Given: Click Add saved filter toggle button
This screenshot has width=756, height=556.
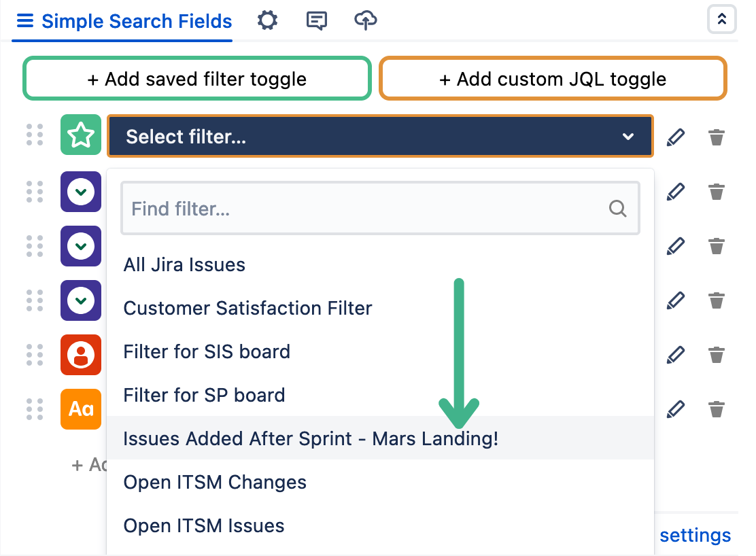Looking at the screenshot, I should [x=196, y=78].
